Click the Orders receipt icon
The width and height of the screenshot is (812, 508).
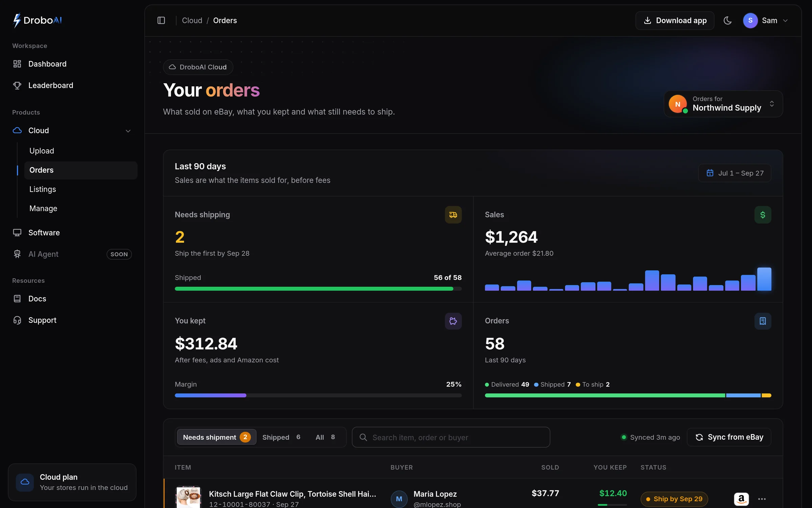[x=763, y=321]
